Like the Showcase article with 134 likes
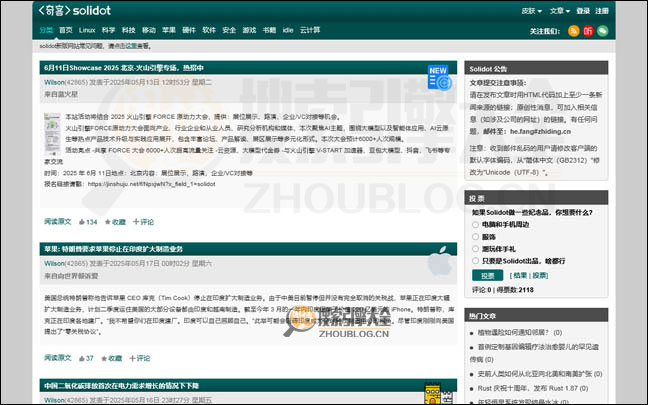Image resolution: width=648 pixels, height=405 pixels. tap(88, 222)
